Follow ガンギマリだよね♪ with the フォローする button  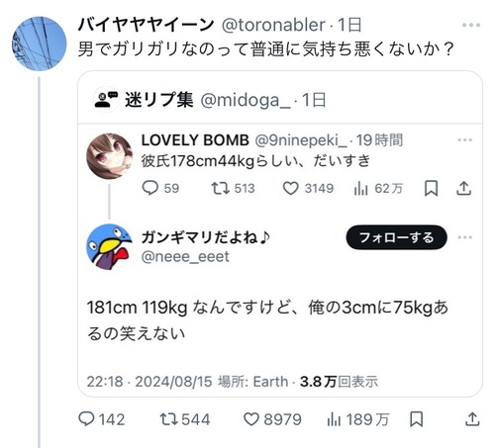pos(396,237)
